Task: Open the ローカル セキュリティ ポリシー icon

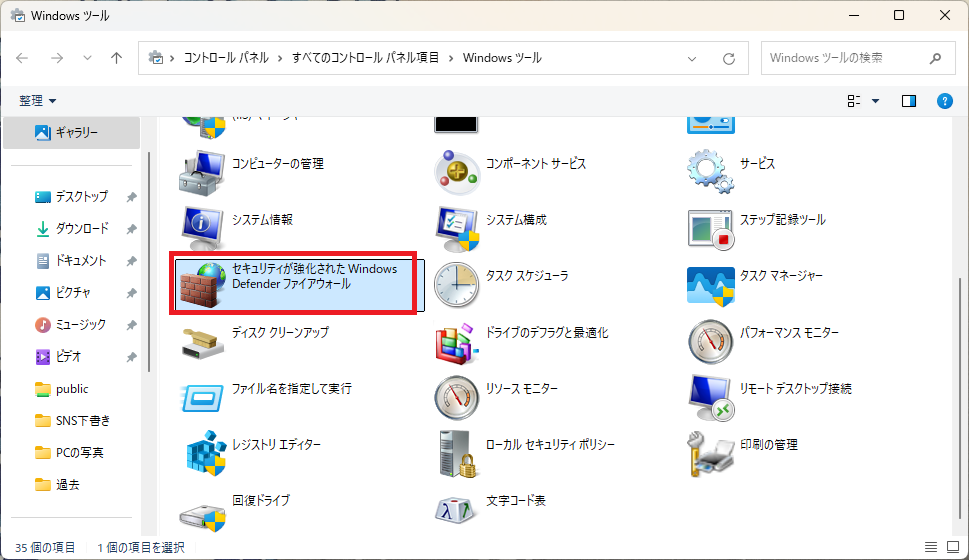Action: (x=458, y=454)
